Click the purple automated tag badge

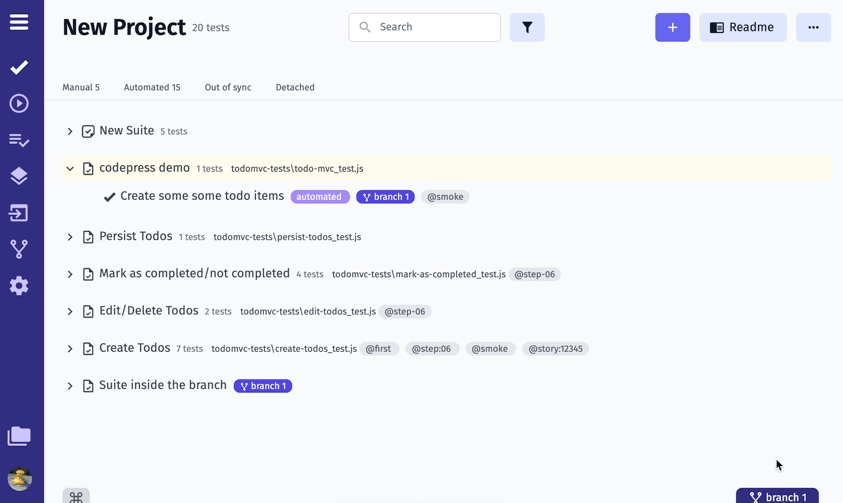tap(320, 197)
